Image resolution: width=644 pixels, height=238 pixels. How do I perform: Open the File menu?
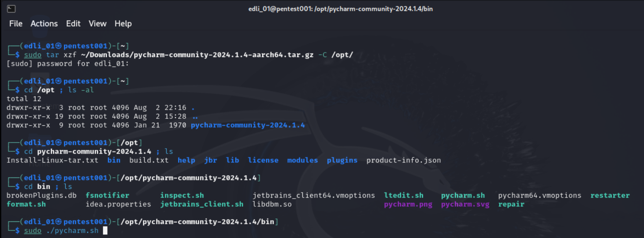pyautogui.click(x=16, y=24)
